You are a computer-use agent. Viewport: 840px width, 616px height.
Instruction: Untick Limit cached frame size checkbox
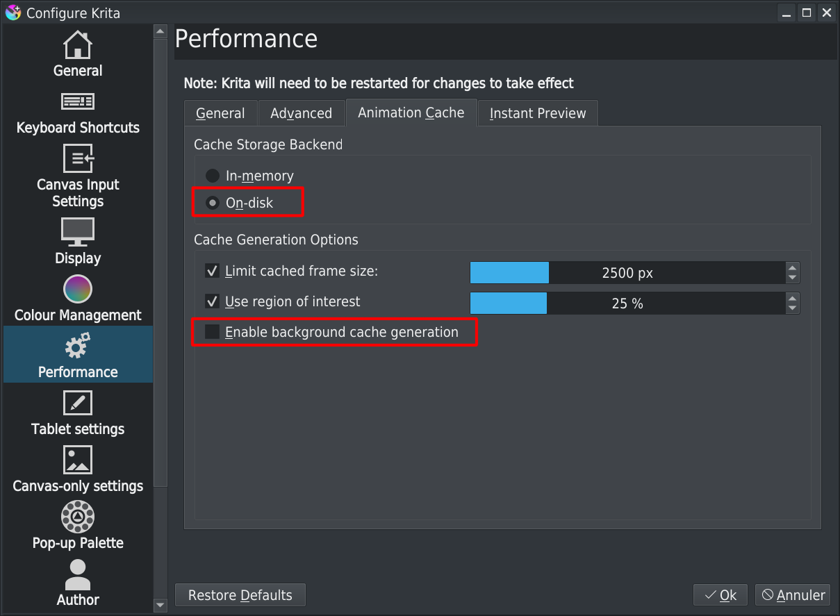[x=213, y=271]
